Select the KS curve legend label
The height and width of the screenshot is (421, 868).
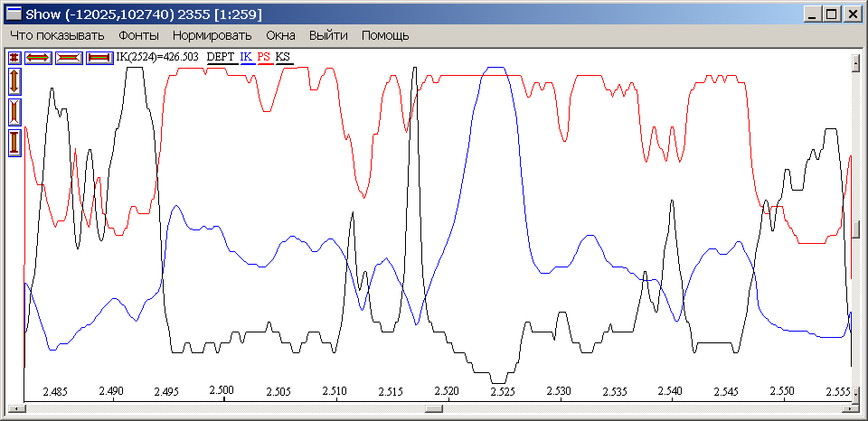[x=282, y=57]
